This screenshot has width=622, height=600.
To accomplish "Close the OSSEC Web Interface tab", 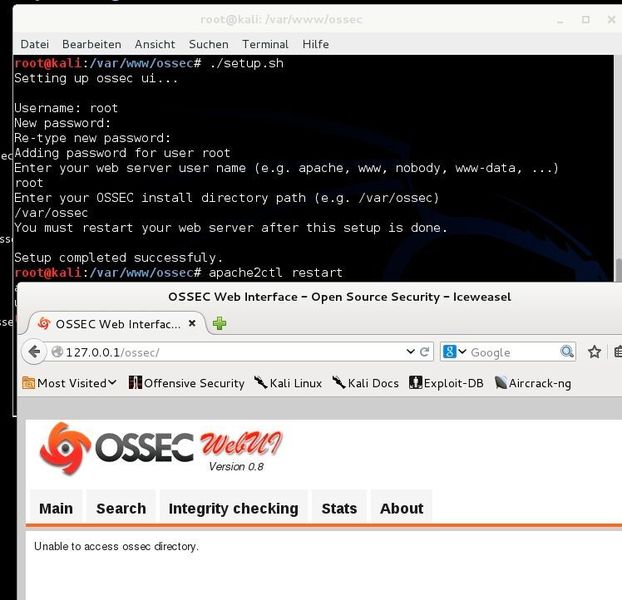I will [192, 324].
